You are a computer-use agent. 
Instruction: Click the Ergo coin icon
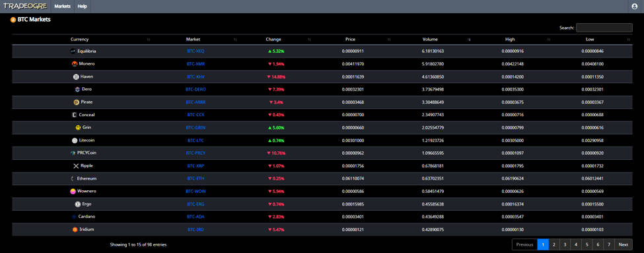78,204
